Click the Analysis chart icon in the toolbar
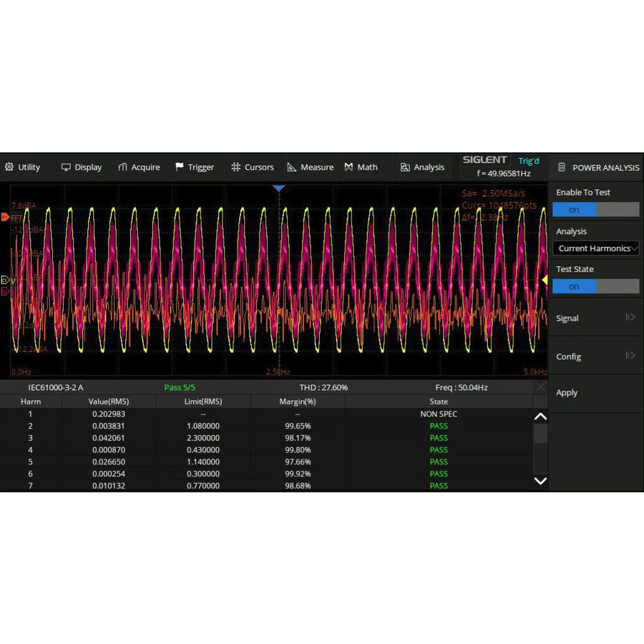 tap(405, 167)
